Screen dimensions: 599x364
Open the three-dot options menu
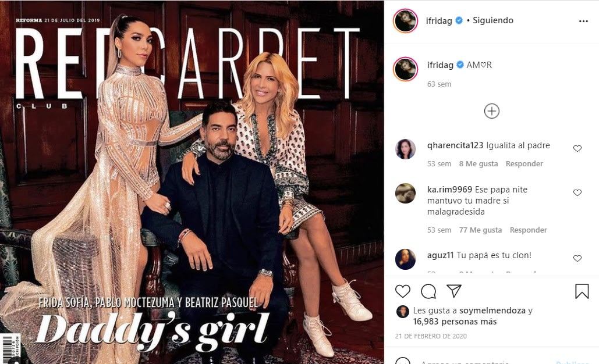coord(583,21)
